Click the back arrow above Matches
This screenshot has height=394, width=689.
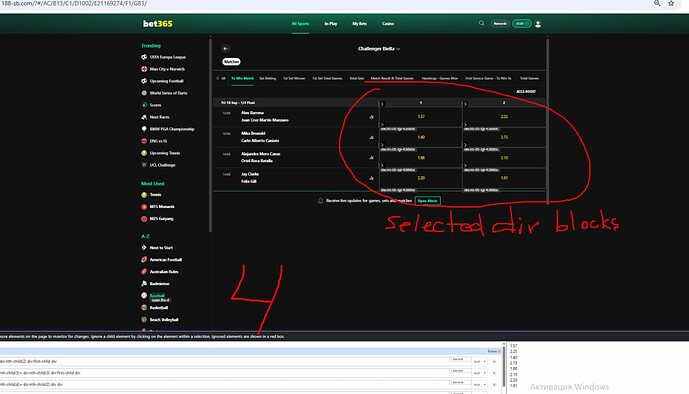coord(225,49)
